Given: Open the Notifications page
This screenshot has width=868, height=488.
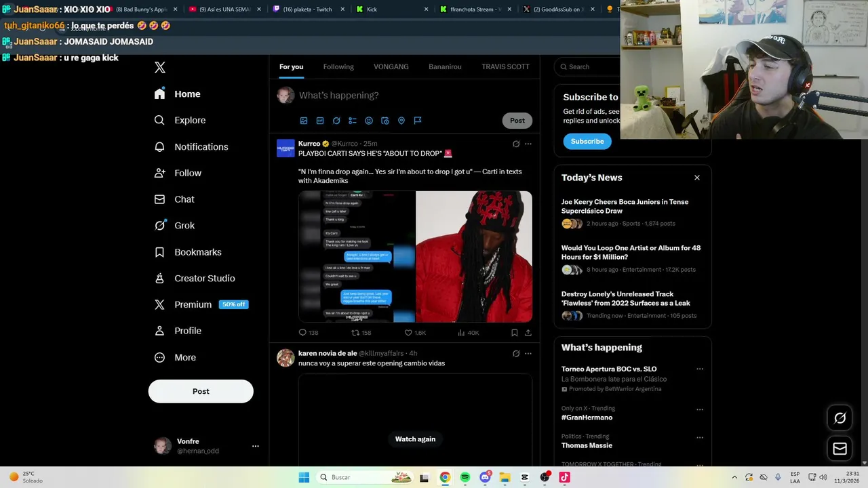Looking at the screenshot, I should pyautogui.click(x=191, y=146).
